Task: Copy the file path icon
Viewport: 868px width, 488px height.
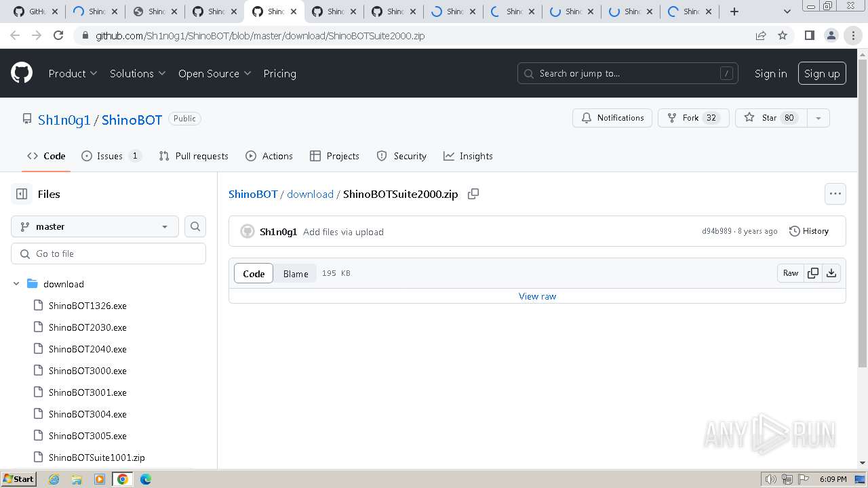Action: (x=473, y=194)
